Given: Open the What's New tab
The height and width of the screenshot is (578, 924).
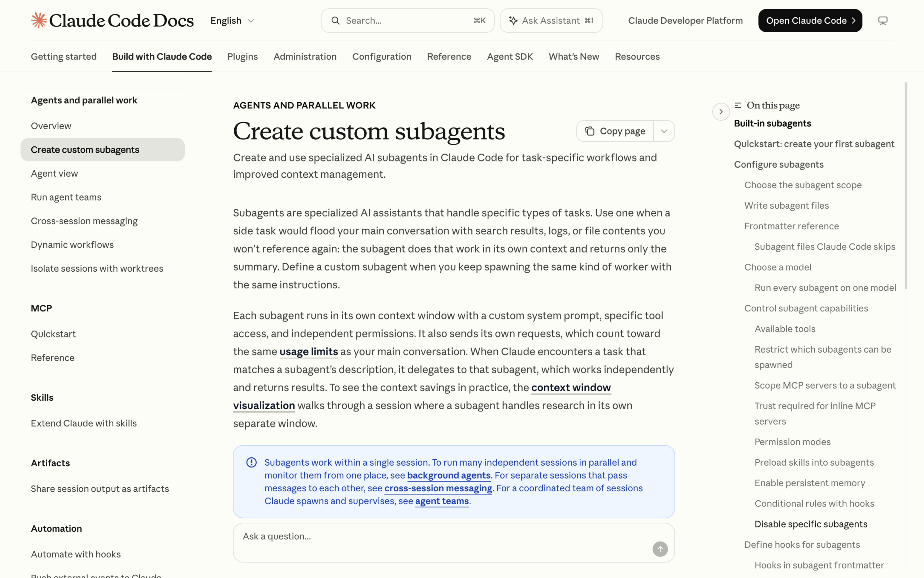Looking at the screenshot, I should pyautogui.click(x=574, y=57).
